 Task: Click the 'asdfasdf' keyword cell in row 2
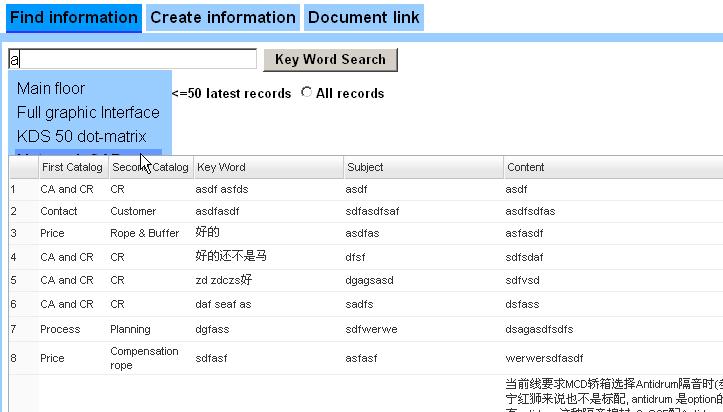(218, 211)
